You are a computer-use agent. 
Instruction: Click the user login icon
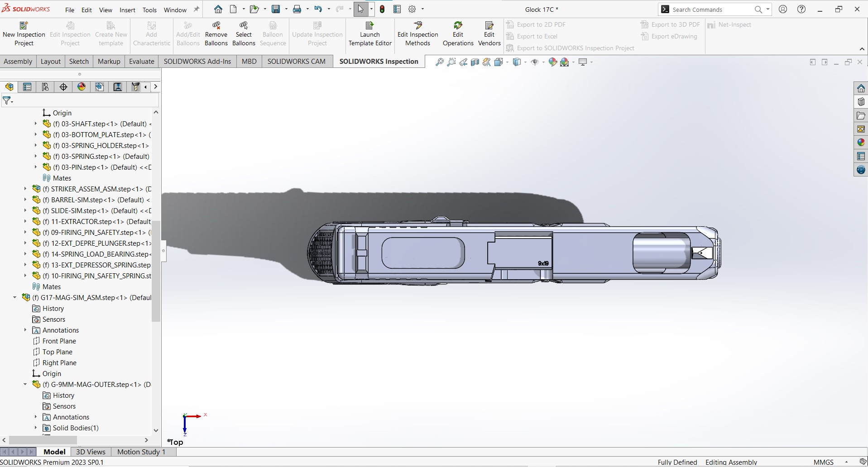pyautogui.click(x=783, y=9)
